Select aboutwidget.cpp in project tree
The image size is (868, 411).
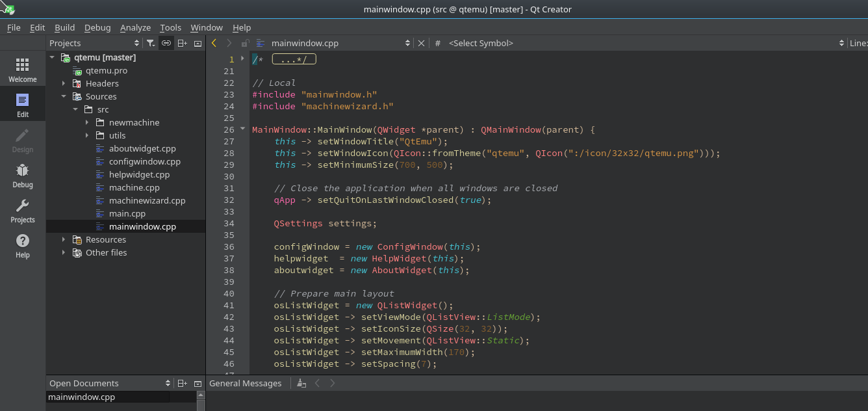[142, 148]
